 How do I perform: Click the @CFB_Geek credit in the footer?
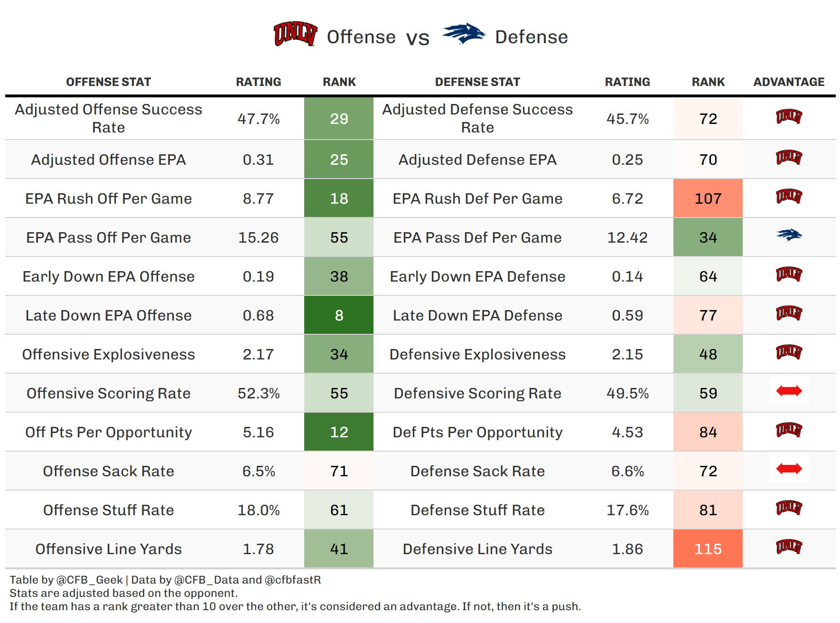[x=89, y=580]
